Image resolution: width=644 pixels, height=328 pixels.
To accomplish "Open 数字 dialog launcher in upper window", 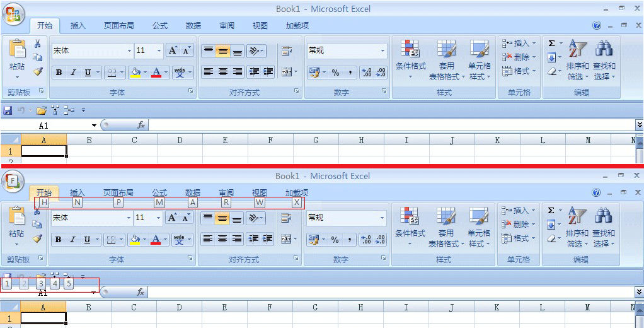I will (384, 91).
